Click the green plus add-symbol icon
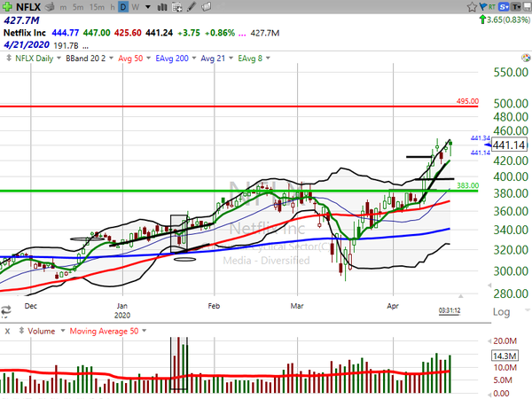 tap(7, 6)
